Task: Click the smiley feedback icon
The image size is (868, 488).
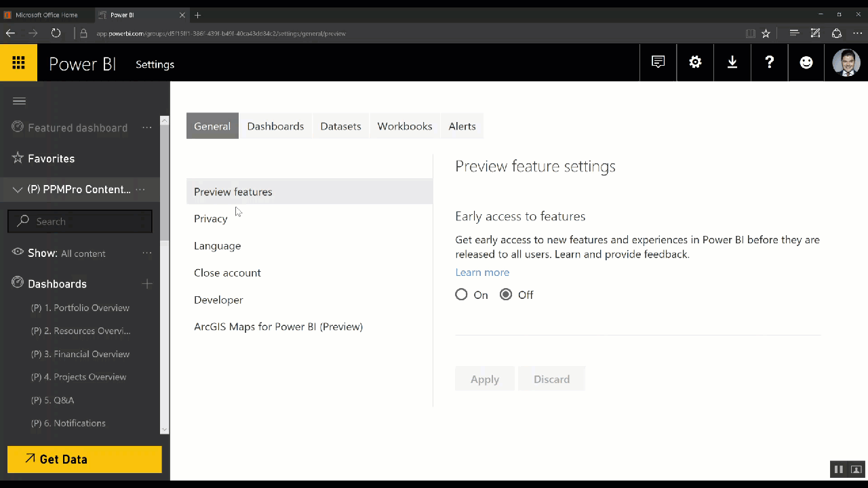Action: point(806,62)
